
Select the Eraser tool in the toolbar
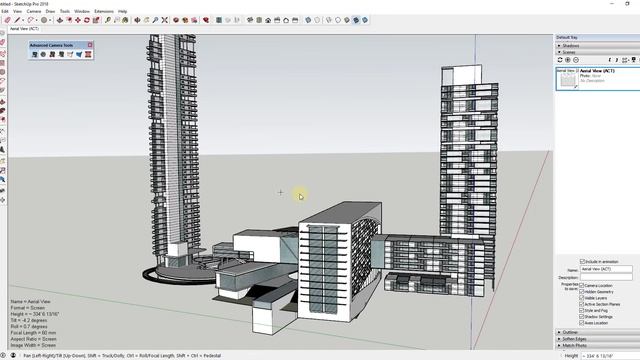click(7, 20)
